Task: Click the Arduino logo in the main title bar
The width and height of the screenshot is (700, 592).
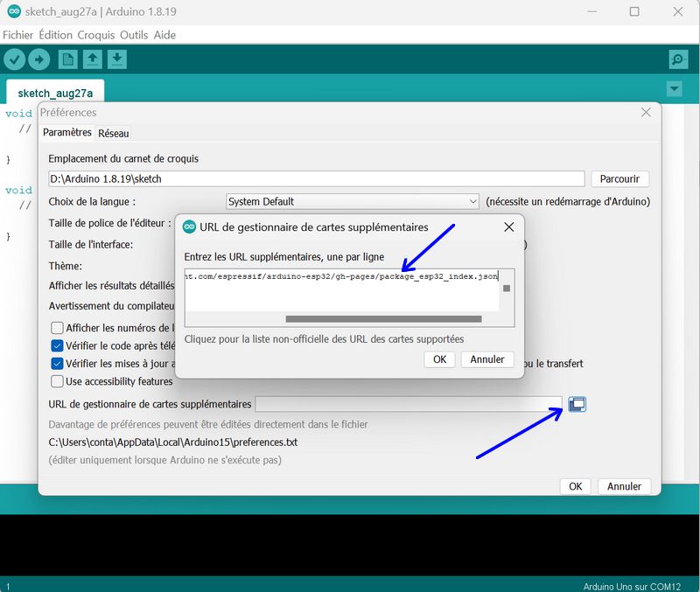Action: (14, 11)
